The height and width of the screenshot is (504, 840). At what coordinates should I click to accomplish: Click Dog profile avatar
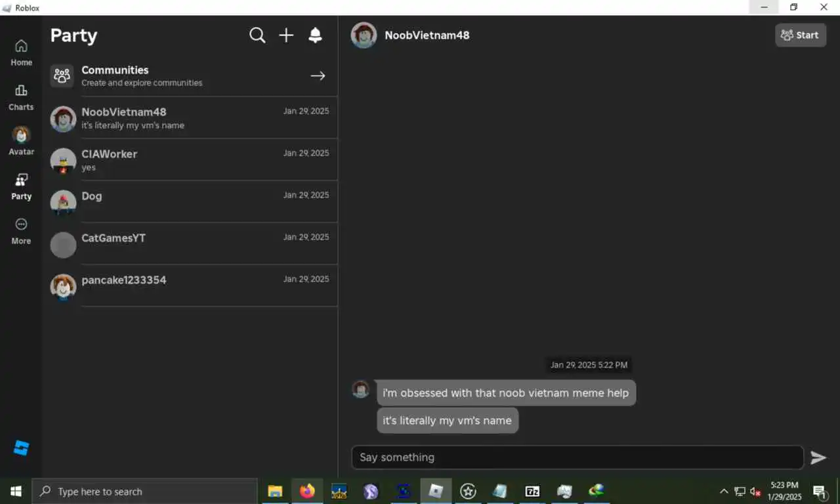tap(63, 203)
